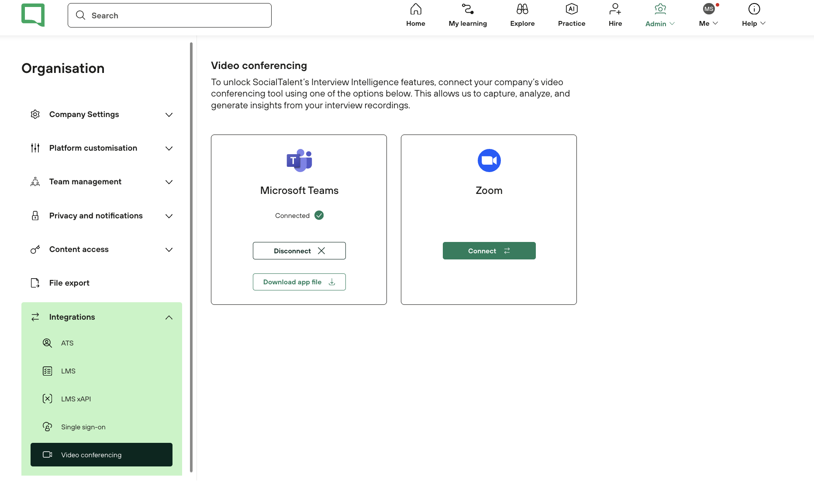
Task: Click the SocialTalent logo in header
Action: click(x=33, y=15)
